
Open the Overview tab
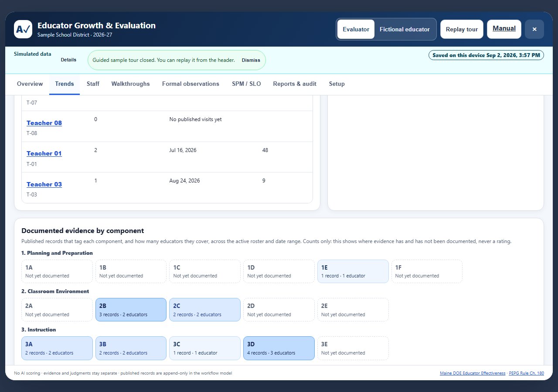30,84
